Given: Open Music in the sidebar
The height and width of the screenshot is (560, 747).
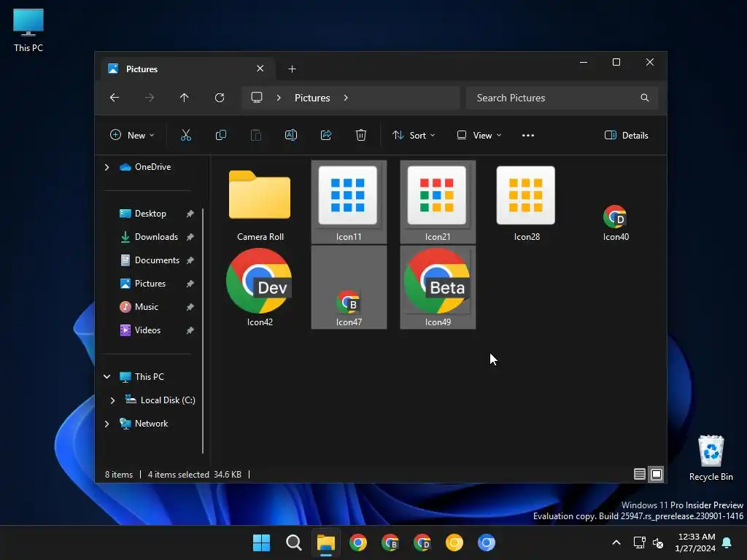Looking at the screenshot, I should [x=146, y=307].
